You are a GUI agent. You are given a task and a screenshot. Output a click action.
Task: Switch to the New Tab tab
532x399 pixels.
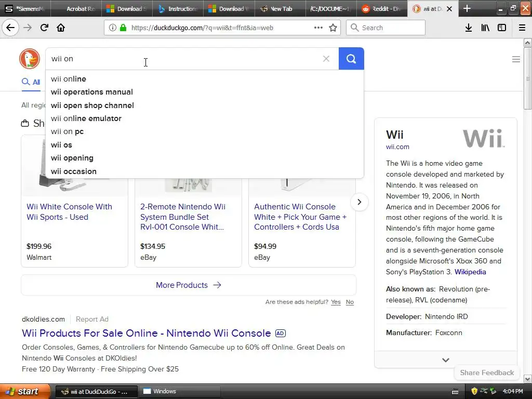point(280,8)
